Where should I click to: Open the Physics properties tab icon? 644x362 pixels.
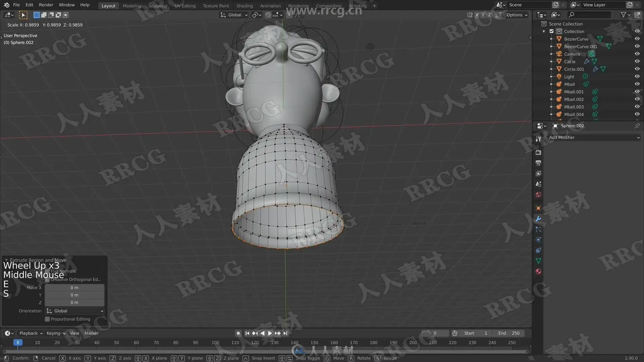tap(538, 240)
